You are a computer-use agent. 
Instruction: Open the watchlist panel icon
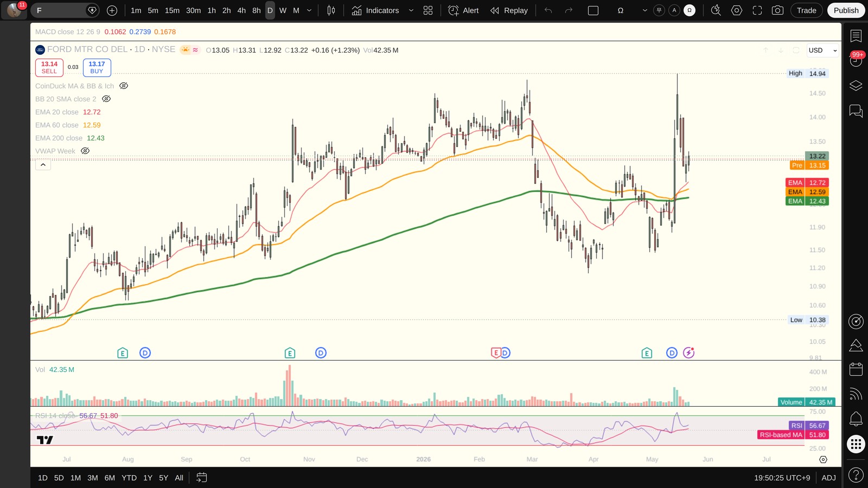click(x=856, y=36)
